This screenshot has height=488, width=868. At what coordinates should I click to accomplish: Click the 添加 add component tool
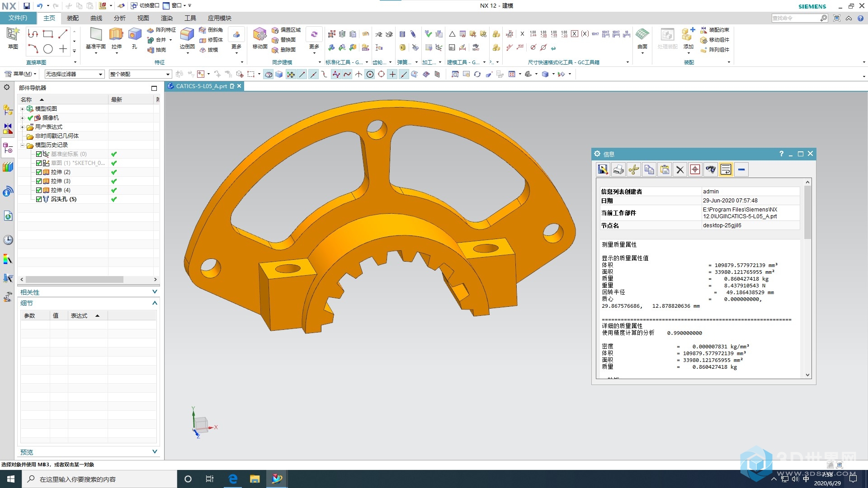tap(689, 39)
